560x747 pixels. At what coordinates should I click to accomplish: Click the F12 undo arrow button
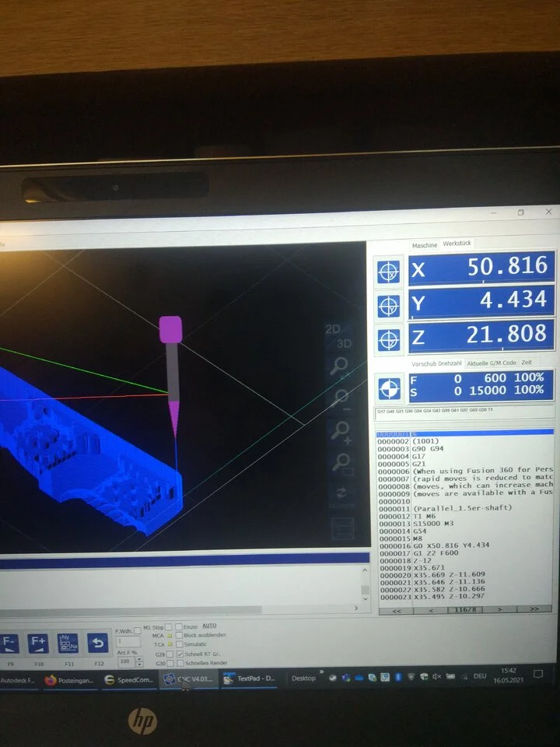pyautogui.click(x=98, y=644)
